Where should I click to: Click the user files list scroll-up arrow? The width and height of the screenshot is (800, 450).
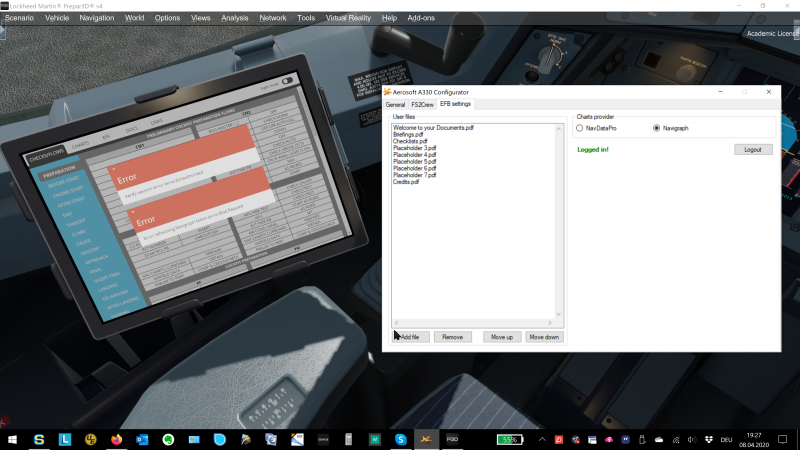click(559, 129)
